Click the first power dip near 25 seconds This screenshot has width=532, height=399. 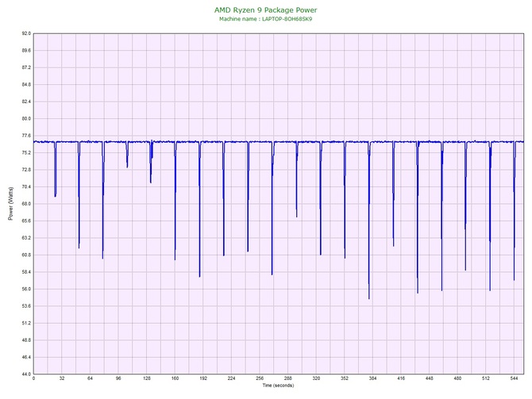coord(56,169)
